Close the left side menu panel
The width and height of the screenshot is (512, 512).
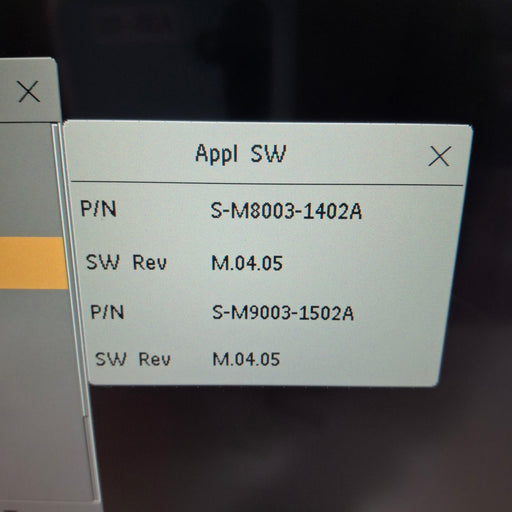click(29, 91)
